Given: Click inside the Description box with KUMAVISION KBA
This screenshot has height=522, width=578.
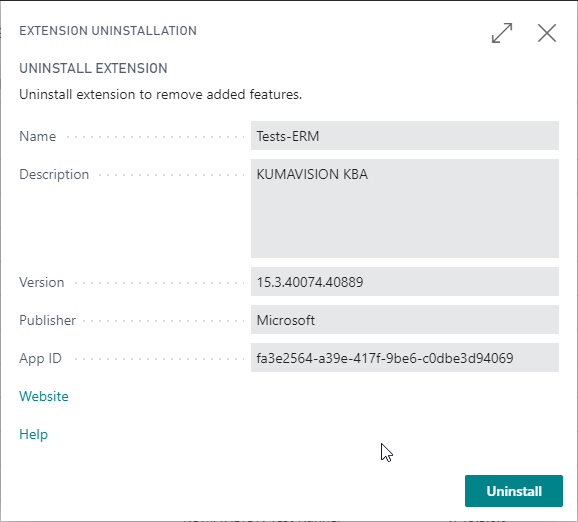Looking at the screenshot, I should tap(405, 208).
